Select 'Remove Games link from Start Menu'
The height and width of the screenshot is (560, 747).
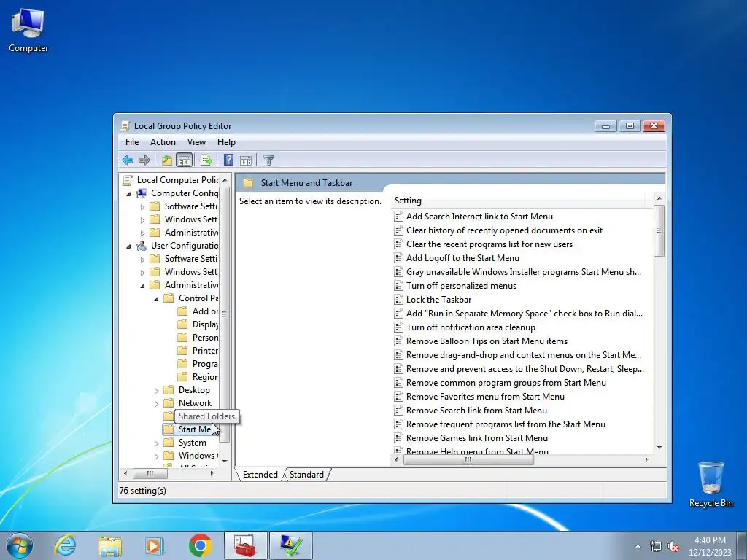pos(477,438)
